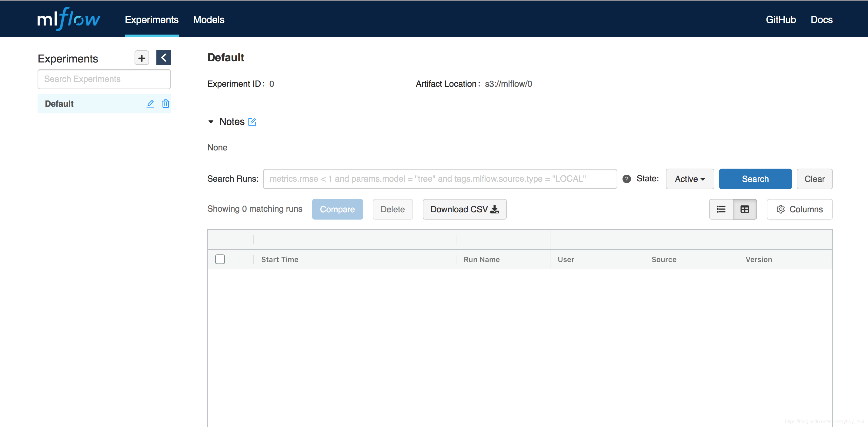Image resolution: width=868 pixels, height=427 pixels.
Task: Click the add new experiment icon
Action: tap(142, 58)
